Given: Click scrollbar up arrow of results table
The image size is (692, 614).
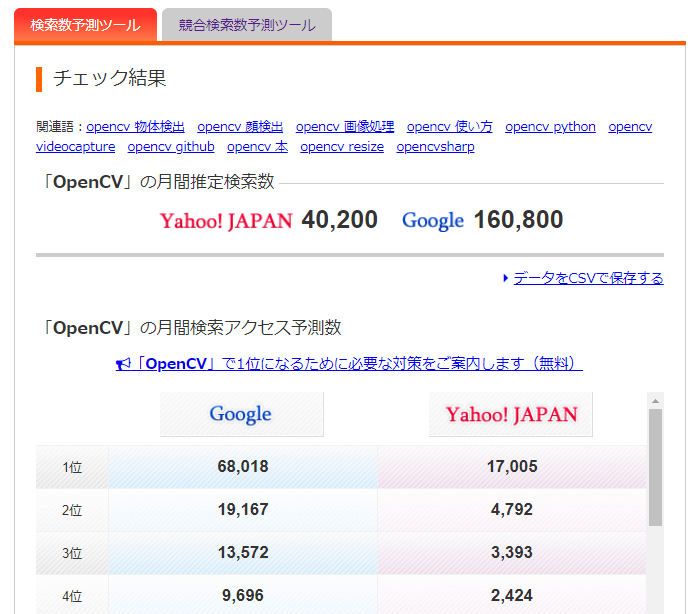Looking at the screenshot, I should [x=655, y=401].
